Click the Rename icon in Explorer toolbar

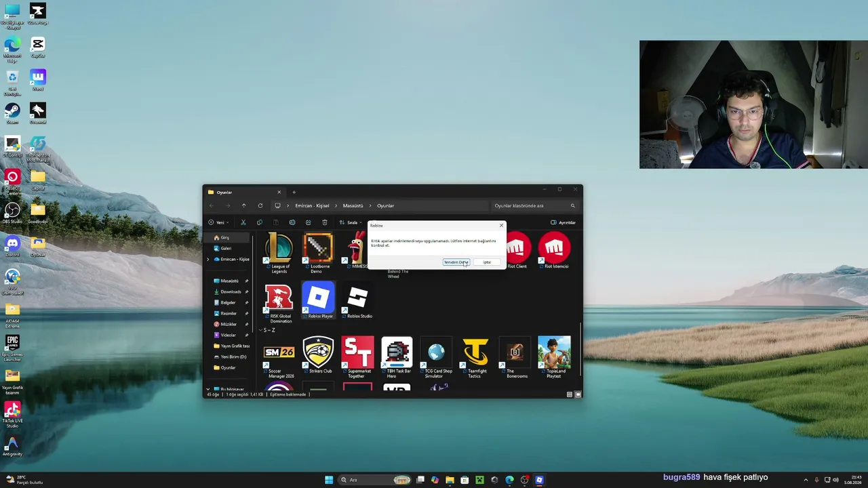tap(292, 222)
